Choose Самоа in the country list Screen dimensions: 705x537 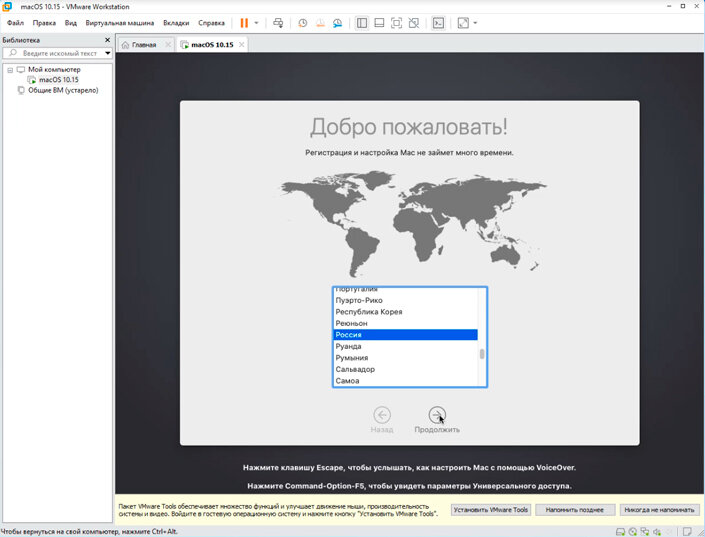pos(405,380)
